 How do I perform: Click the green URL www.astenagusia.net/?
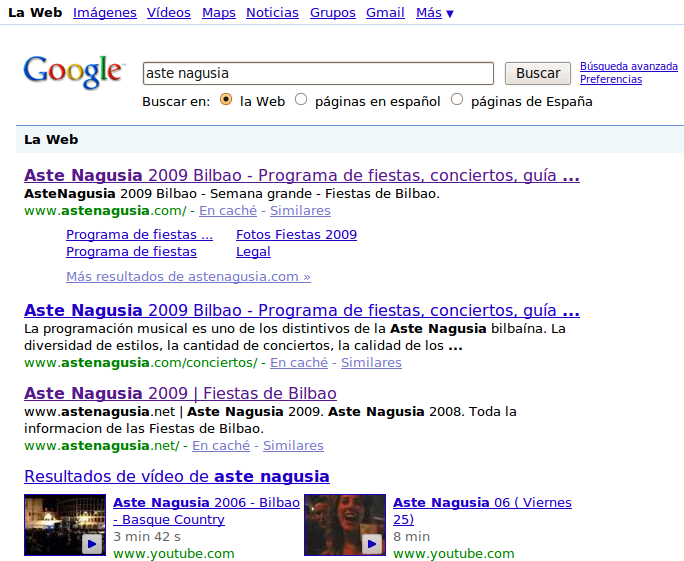point(102,445)
